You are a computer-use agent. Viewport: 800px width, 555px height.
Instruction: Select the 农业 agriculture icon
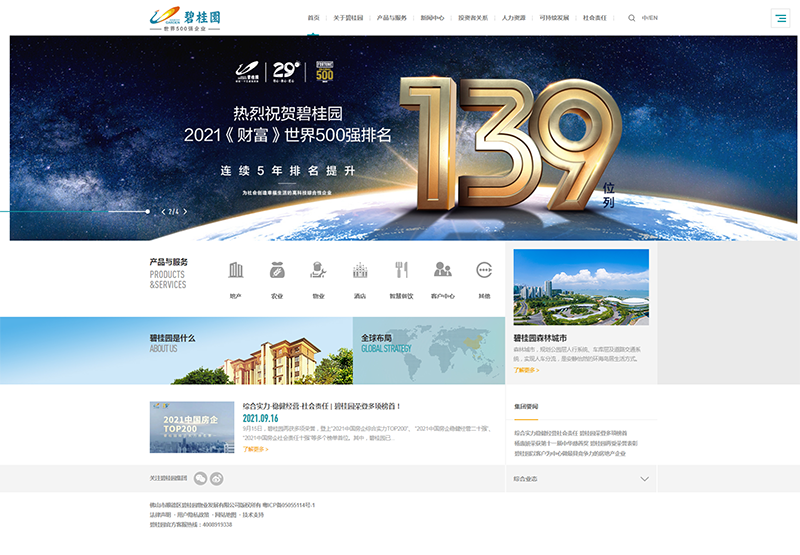tap(277, 270)
